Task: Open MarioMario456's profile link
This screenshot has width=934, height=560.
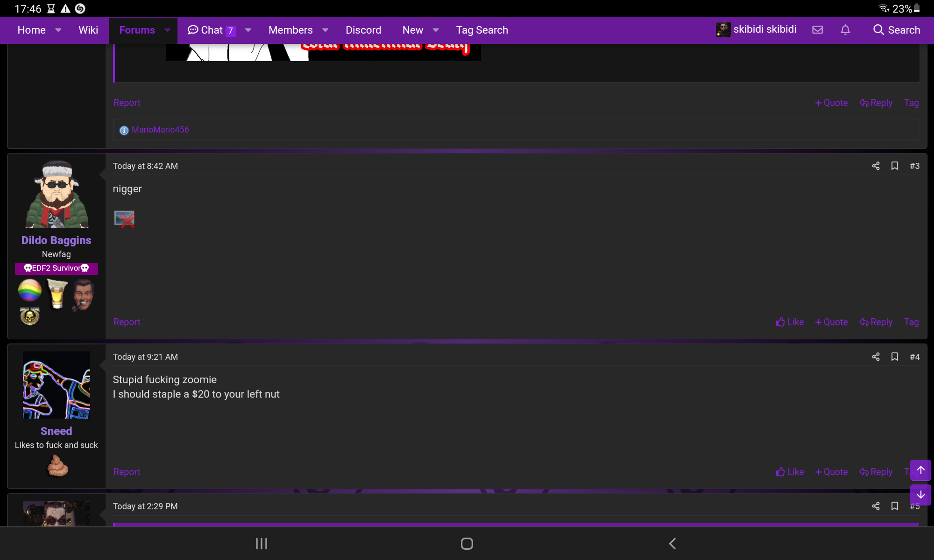Action: coord(160,130)
